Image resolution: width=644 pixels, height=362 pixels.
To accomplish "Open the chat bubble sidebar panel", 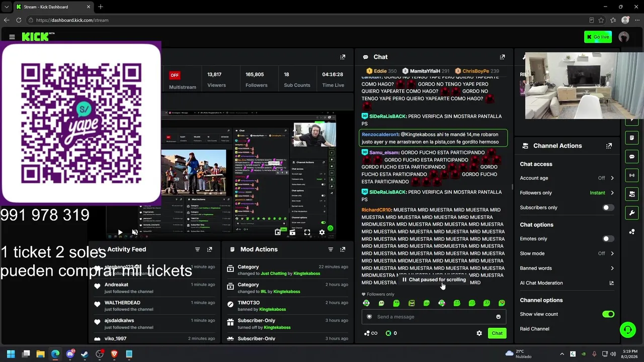I will 632,157.
